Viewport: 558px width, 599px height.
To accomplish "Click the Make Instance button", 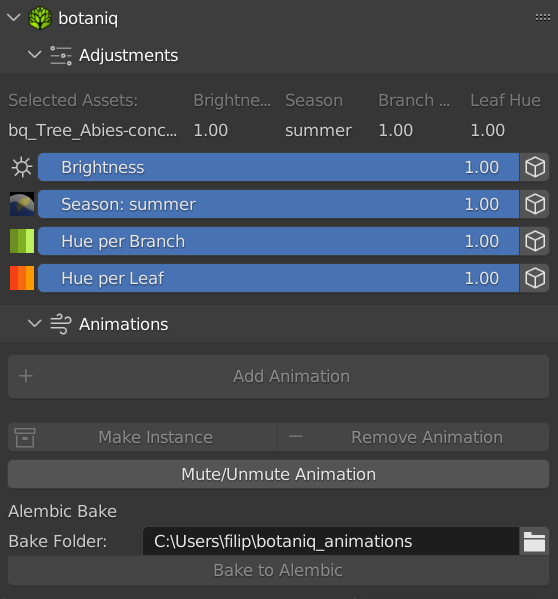I will (142, 437).
